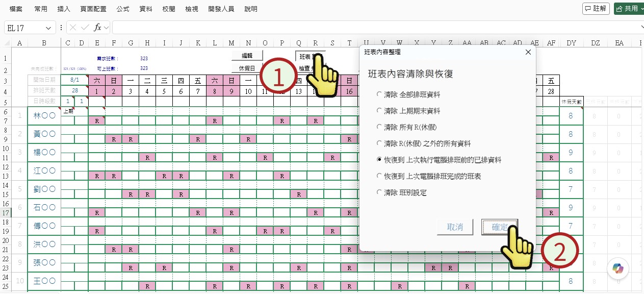Screen dimensions: 644x294
Task: Click the DY column header
Action: (571, 43)
